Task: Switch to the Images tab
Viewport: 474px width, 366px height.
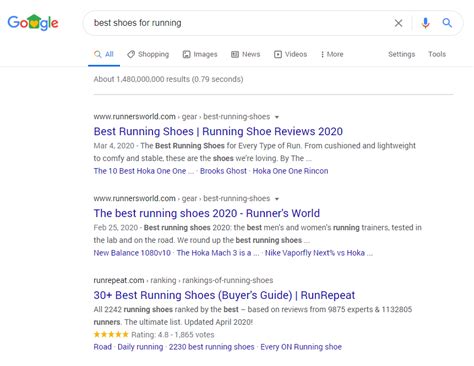Action: click(x=200, y=54)
